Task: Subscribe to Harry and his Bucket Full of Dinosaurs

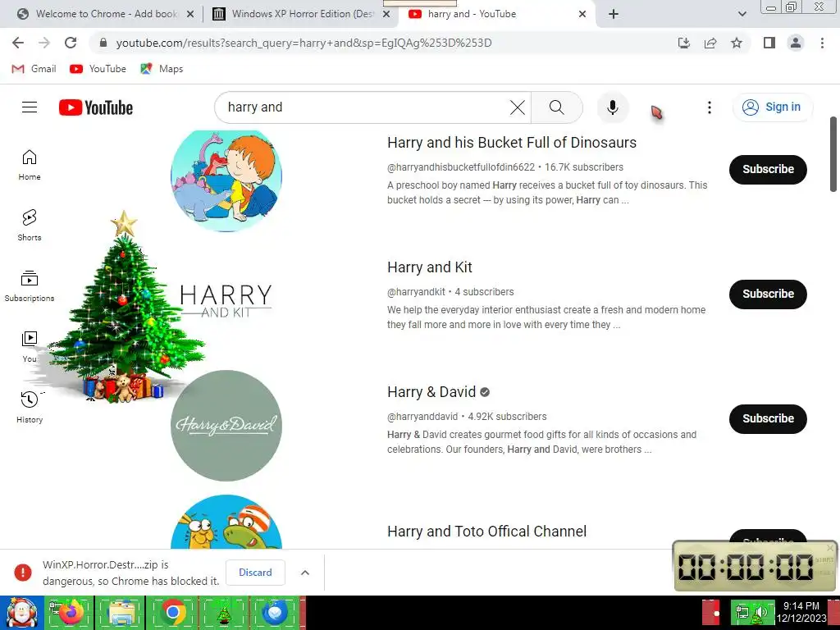Action: 768,169
